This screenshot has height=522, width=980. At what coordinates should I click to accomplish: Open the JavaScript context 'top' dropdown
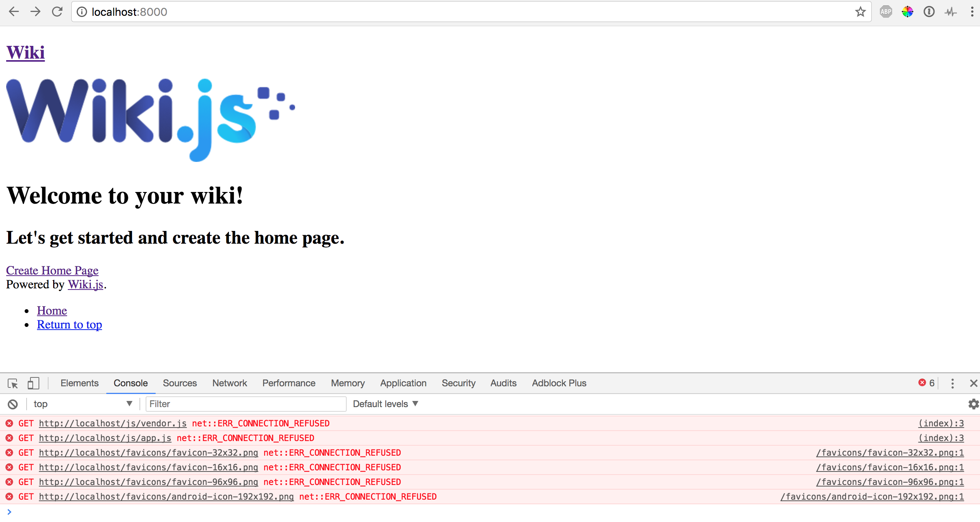point(82,404)
